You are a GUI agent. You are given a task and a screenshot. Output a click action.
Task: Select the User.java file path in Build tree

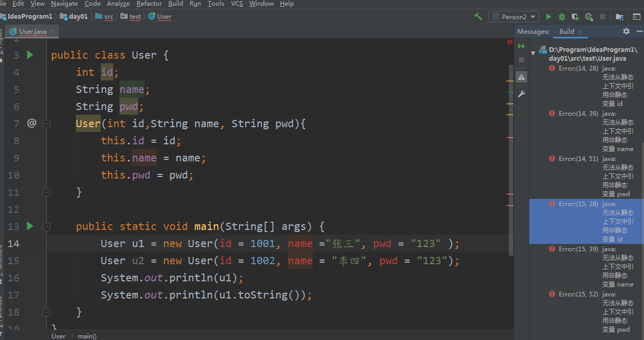[x=593, y=54]
